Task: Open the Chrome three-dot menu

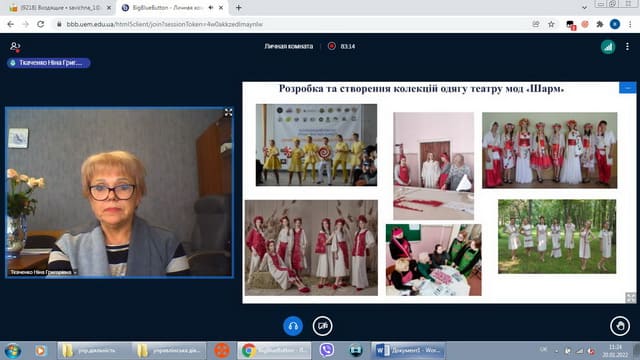Action: 630,24
